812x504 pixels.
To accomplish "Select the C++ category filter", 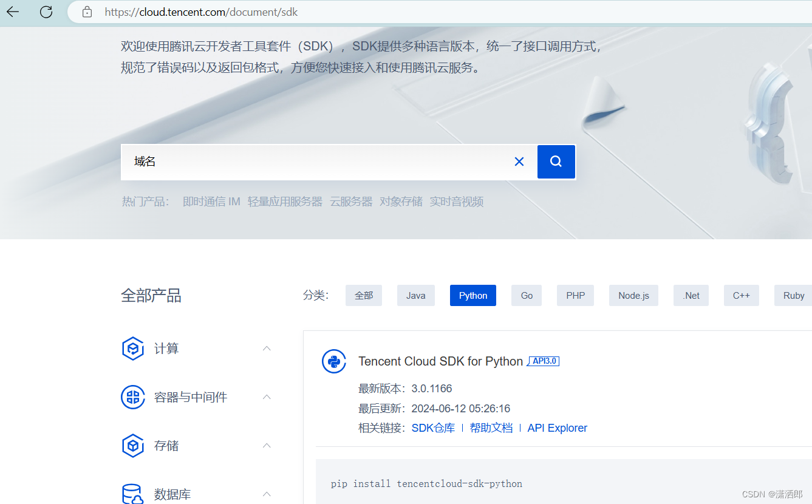I will coord(742,295).
